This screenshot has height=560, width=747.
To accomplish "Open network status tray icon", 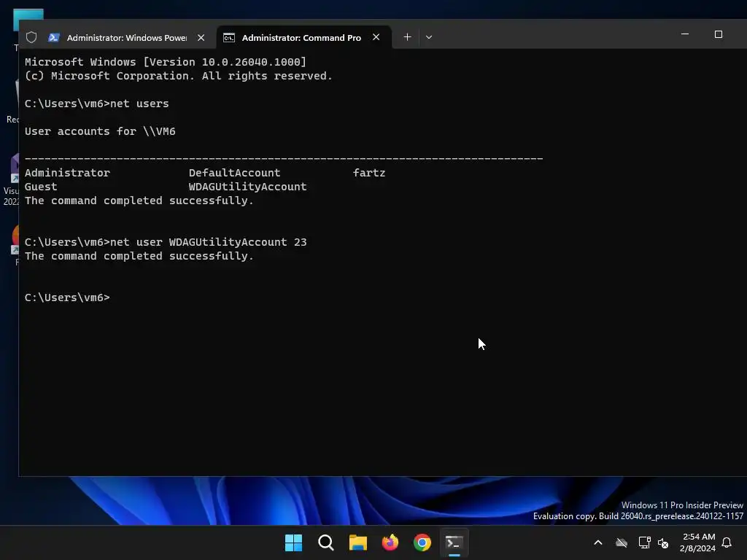I will [644, 542].
